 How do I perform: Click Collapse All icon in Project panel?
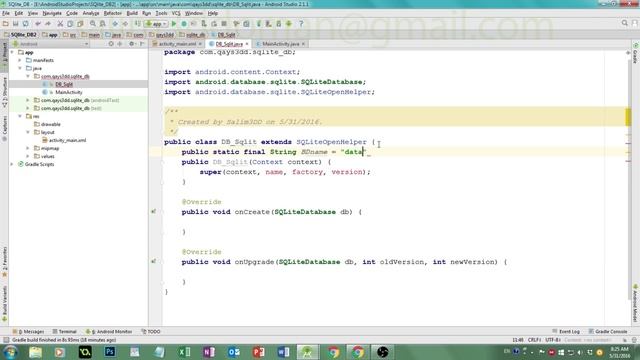[x=120, y=44]
